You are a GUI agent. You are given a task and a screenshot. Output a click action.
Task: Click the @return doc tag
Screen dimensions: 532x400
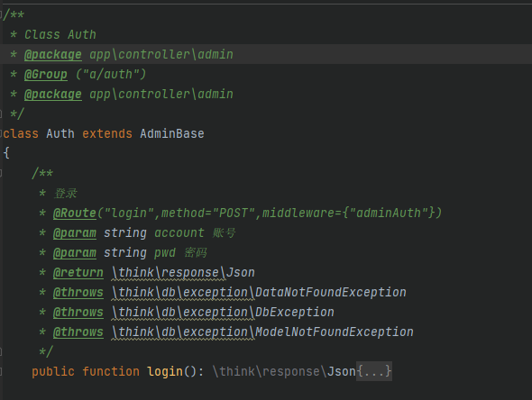click(x=78, y=273)
